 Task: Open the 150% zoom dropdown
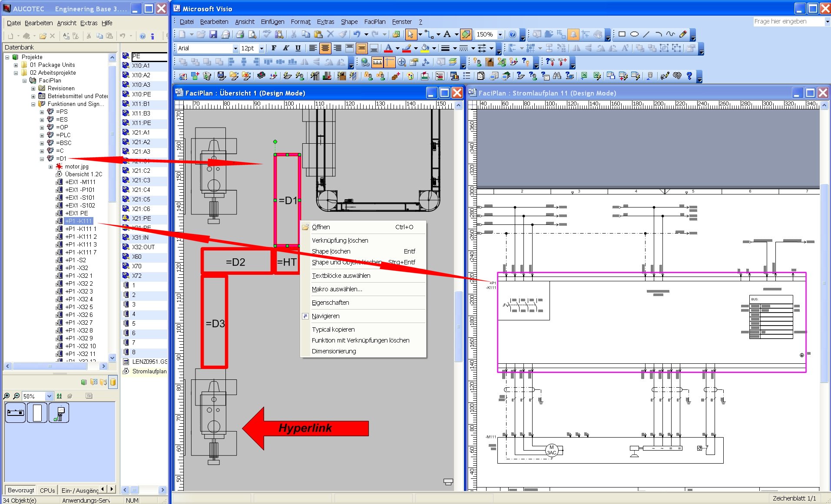point(500,34)
